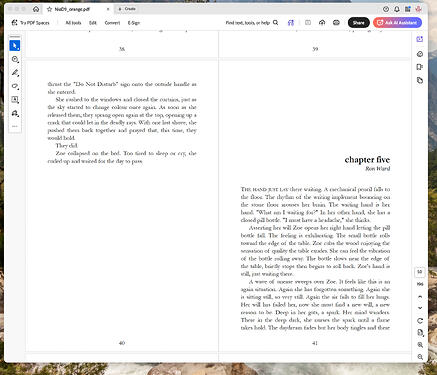Click Find text, tools, or help field
This screenshot has height=375, width=437.
click(248, 23)
